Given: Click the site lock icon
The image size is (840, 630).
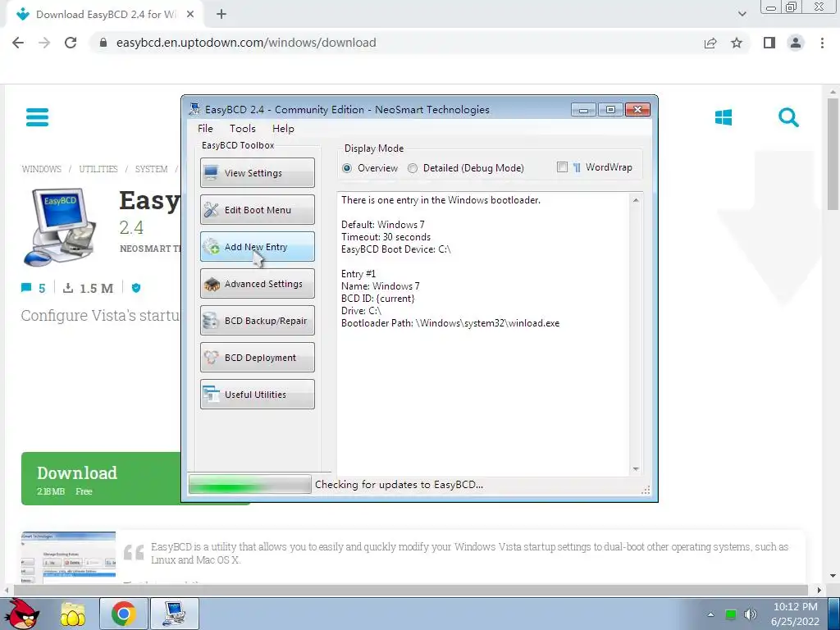Looking at the screenshot, I should (103, 43).
